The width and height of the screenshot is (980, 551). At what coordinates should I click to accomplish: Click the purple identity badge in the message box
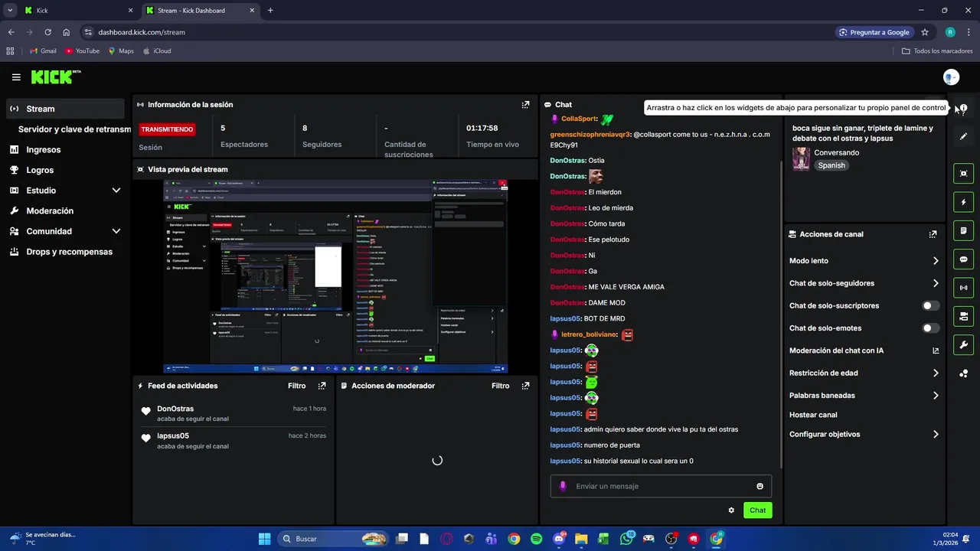point(563,486)
